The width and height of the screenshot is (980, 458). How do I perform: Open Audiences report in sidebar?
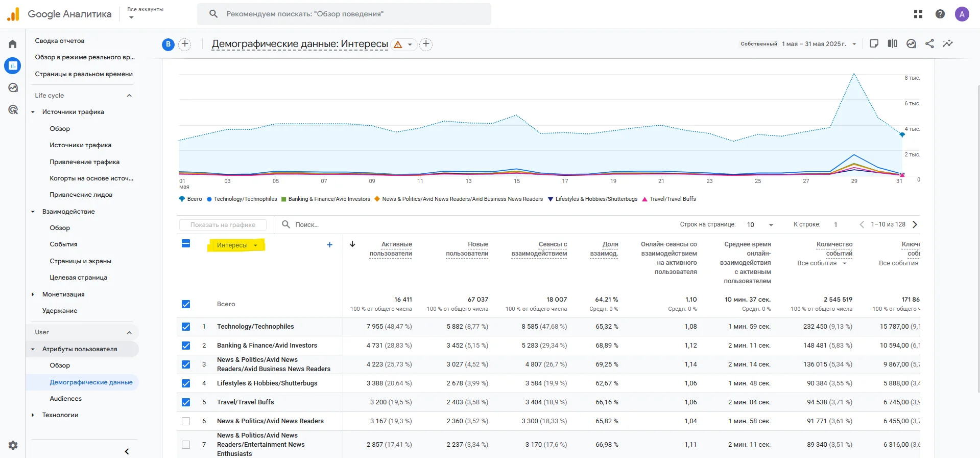coord(65,399)
